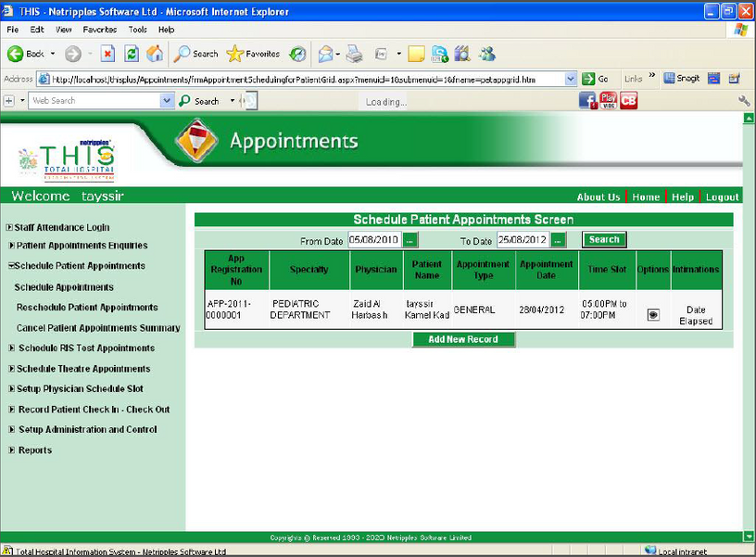Expand Schedule Theatre Appointments

tap(11, 369)
